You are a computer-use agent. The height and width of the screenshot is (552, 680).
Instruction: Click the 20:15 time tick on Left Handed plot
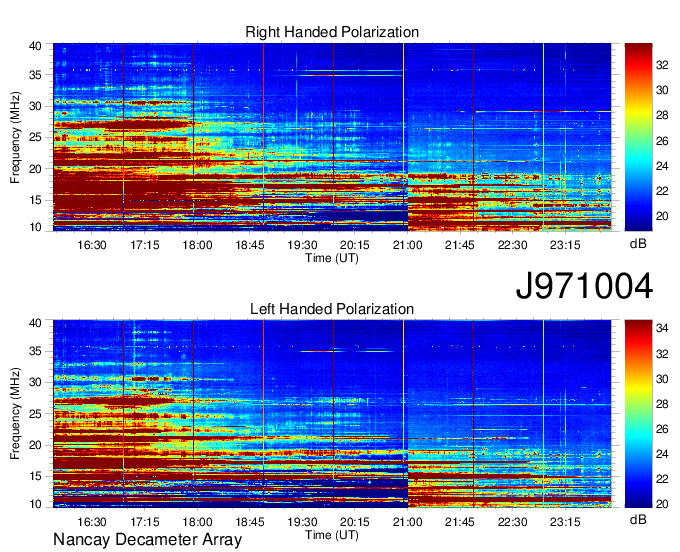click(355, 522)
